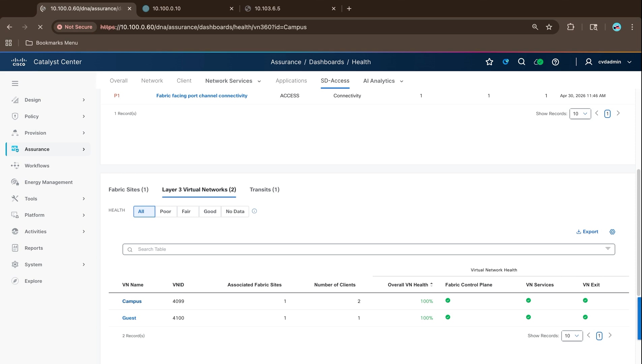Click the Reports sidebar icon

tap(15, 248)
